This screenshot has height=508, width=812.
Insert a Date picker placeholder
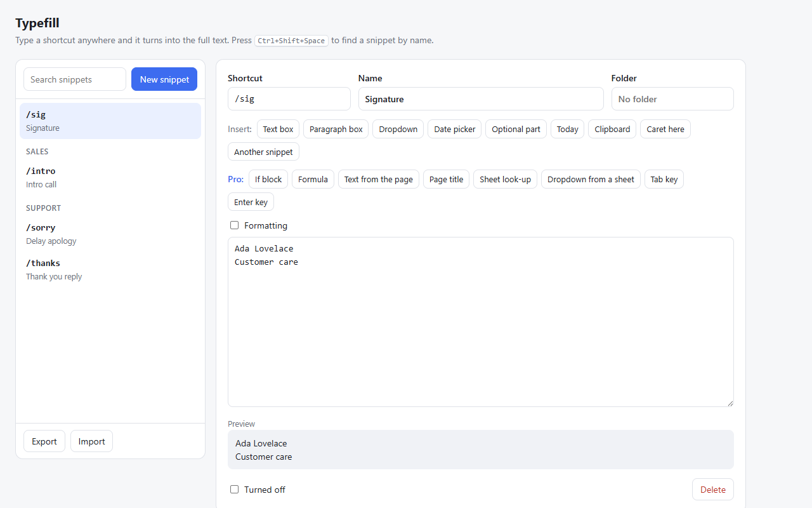click(x=455, y=129)
